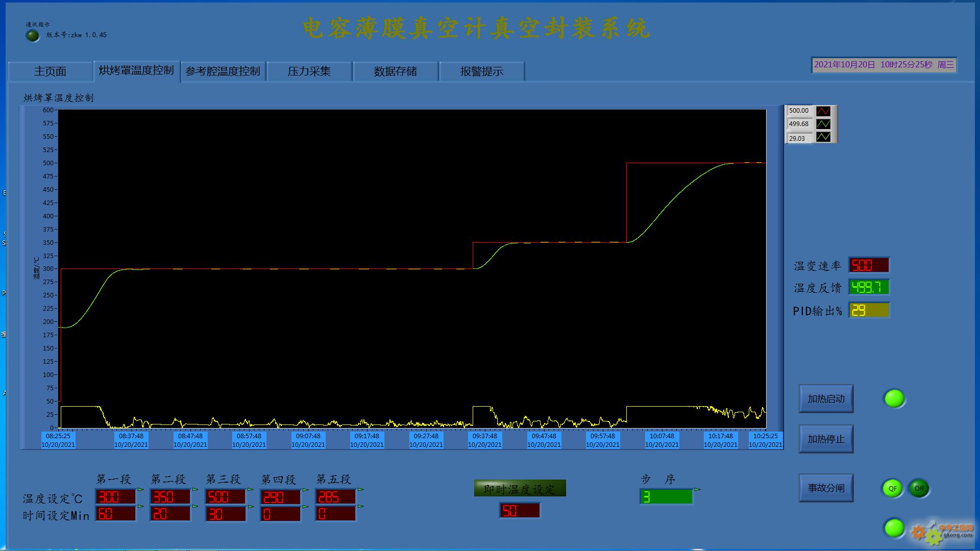Click the green arrow beside third segment temperature 500
This screenshot has width=980, height=551.
pos(250,490)
